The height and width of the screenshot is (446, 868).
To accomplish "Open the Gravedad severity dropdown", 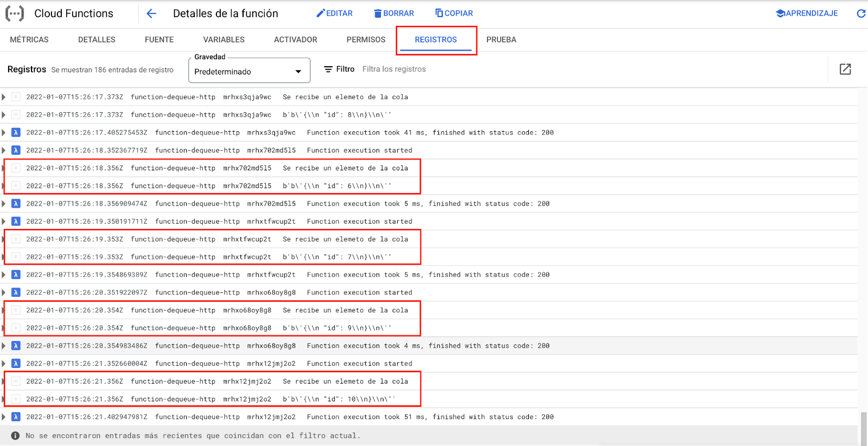I will coord(249,72).
